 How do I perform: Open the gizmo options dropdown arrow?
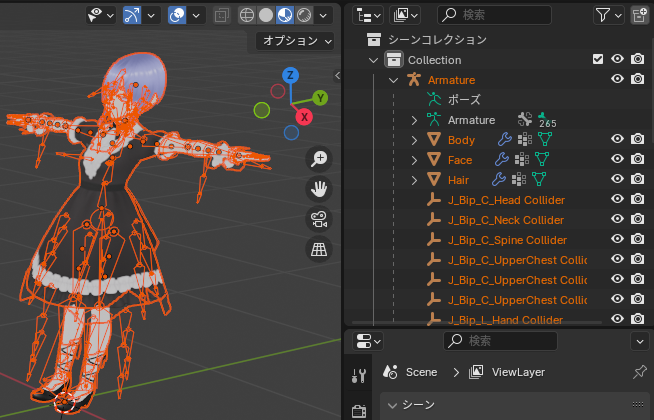(151, 15)
